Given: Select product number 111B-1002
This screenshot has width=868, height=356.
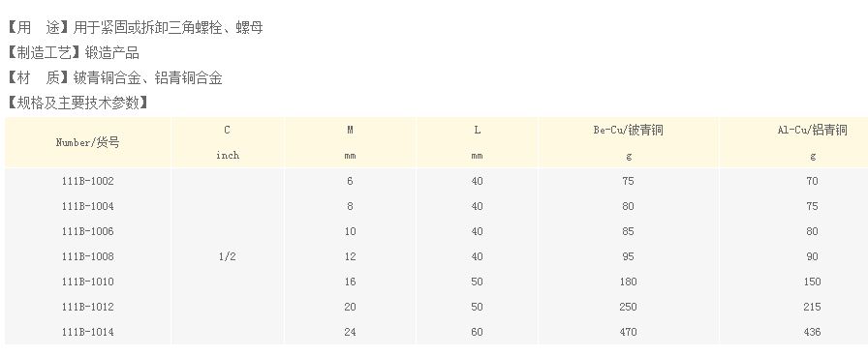Looking at the screenshot, I should pyautogui.click(x=87, y=181).
